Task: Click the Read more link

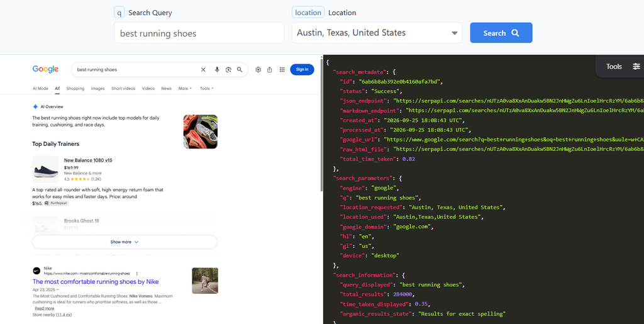Action: pyautogui.click(x=45, y=308)
